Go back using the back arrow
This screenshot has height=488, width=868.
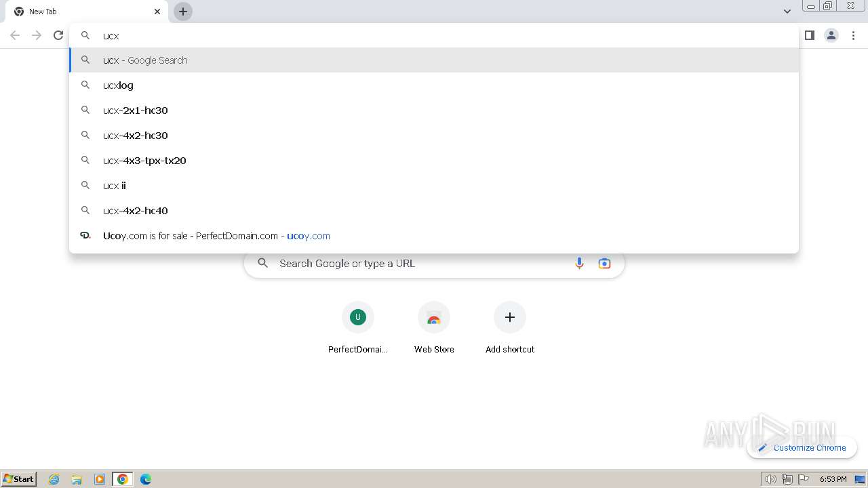(x=15, y=35)
